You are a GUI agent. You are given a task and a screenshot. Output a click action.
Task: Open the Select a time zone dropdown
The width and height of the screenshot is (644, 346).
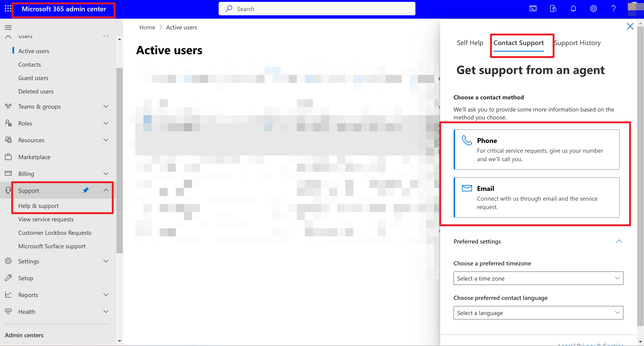pyautogui.click(x=538, y=278)
